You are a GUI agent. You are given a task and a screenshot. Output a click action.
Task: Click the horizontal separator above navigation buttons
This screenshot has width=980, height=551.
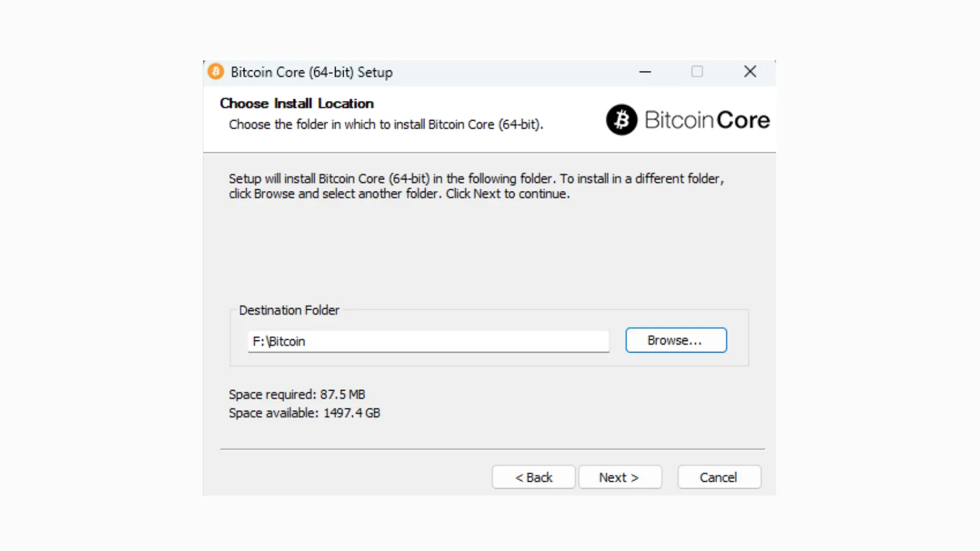(492, 449)
